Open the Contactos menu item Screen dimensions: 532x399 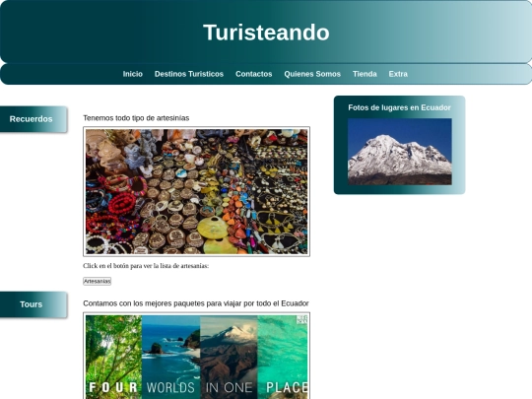(254, 74)
